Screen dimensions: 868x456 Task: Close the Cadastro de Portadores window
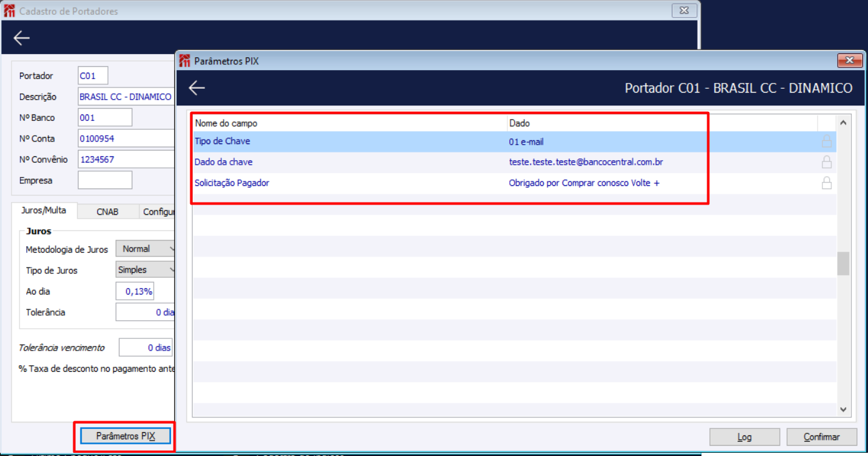coord(684,10)
